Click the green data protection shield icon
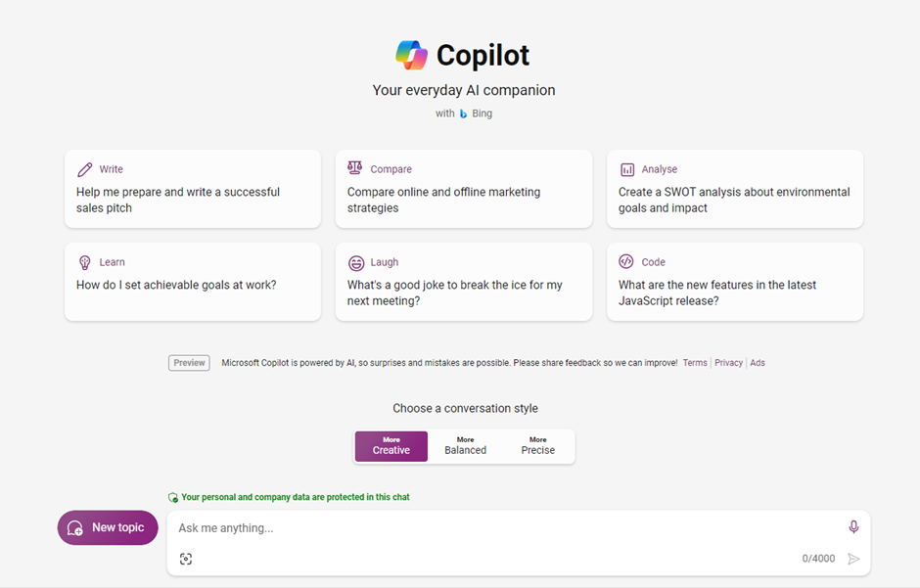The image size is (920, 588). coord(174,497)
